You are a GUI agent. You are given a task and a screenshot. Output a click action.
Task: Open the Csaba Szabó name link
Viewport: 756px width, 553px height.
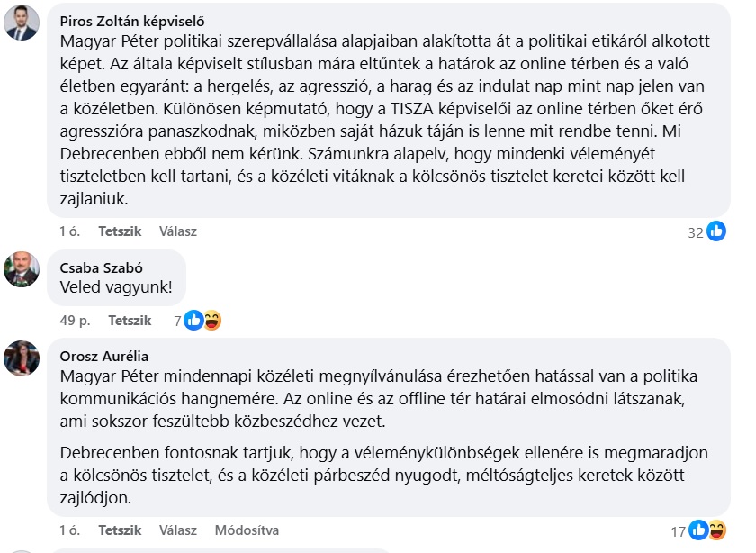(102, 267)
